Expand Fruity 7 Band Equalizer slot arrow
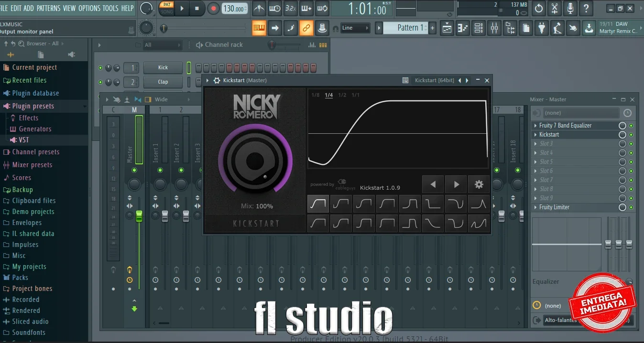 (535, 126)
